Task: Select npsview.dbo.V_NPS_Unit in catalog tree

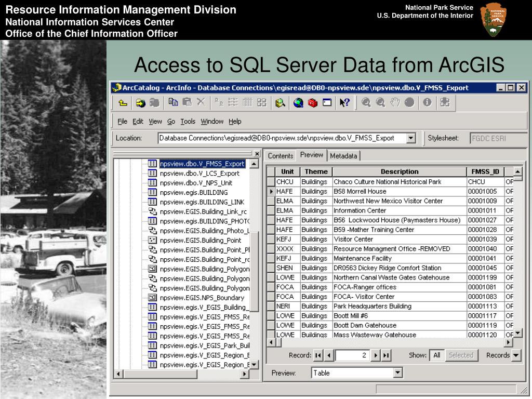Action: point(196,183)
